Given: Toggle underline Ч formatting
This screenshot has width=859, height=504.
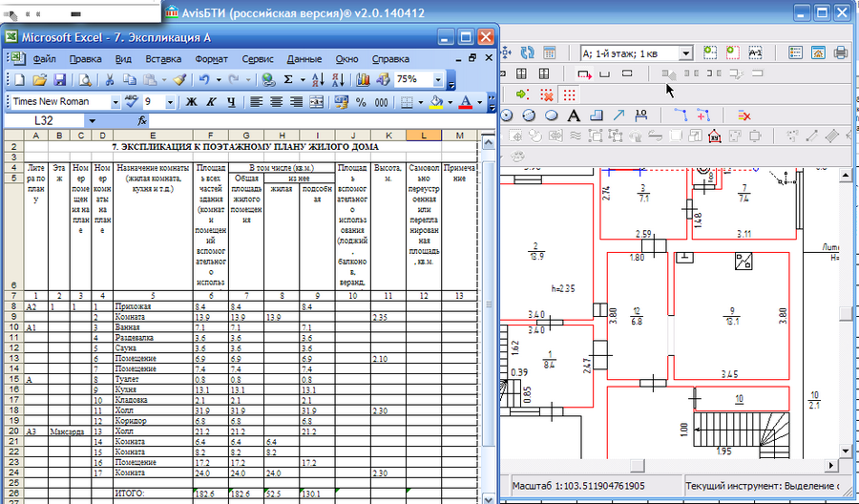Looking at the screenshot, I should click(x=231, y=102).
